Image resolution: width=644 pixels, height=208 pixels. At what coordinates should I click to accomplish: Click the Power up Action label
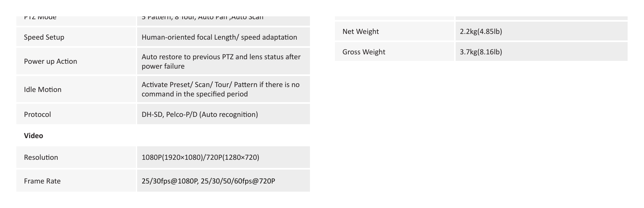pos(50,61)
